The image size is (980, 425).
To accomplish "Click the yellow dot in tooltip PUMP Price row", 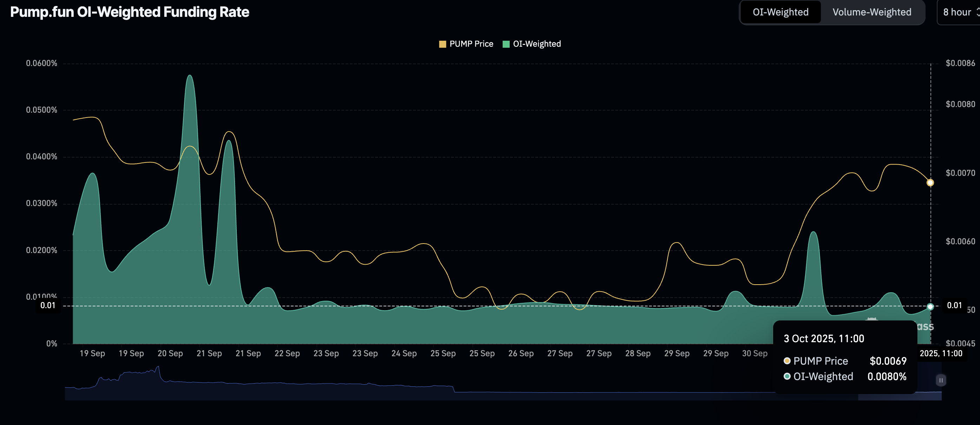I will click(787, 360).
